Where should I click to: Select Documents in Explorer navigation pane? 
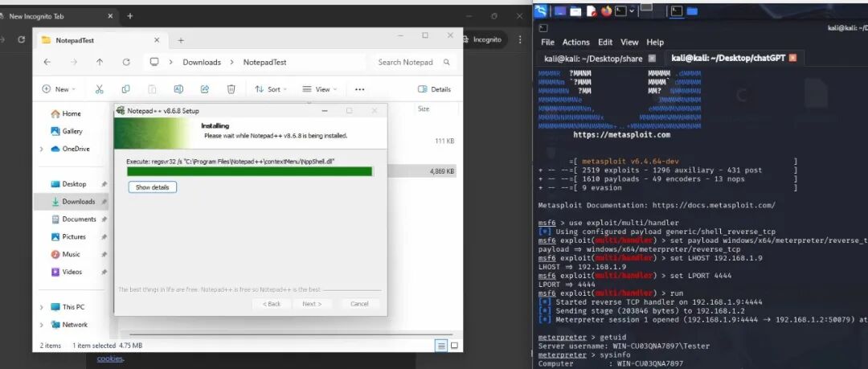pos(74,219)
